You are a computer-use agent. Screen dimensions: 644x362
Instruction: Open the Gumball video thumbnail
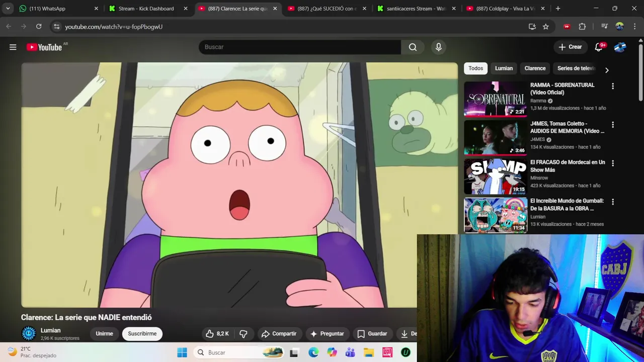495,215
